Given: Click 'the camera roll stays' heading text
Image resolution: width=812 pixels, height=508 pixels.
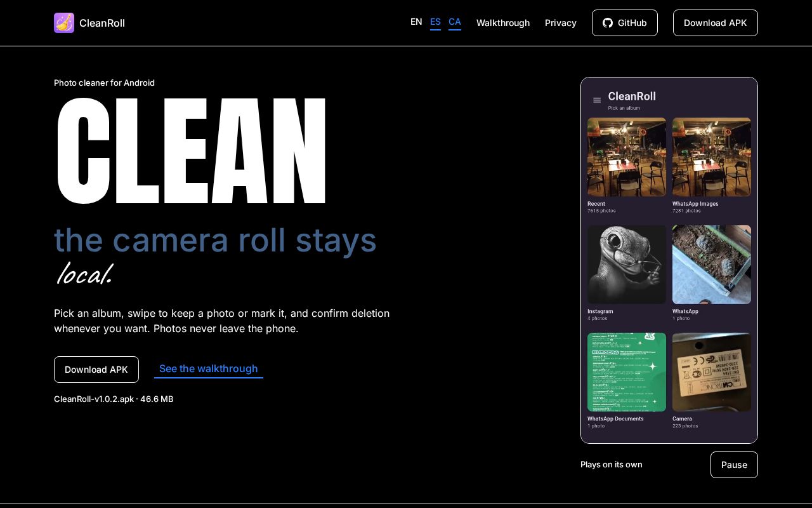Looking at the screenshot, I should point(216,239).
